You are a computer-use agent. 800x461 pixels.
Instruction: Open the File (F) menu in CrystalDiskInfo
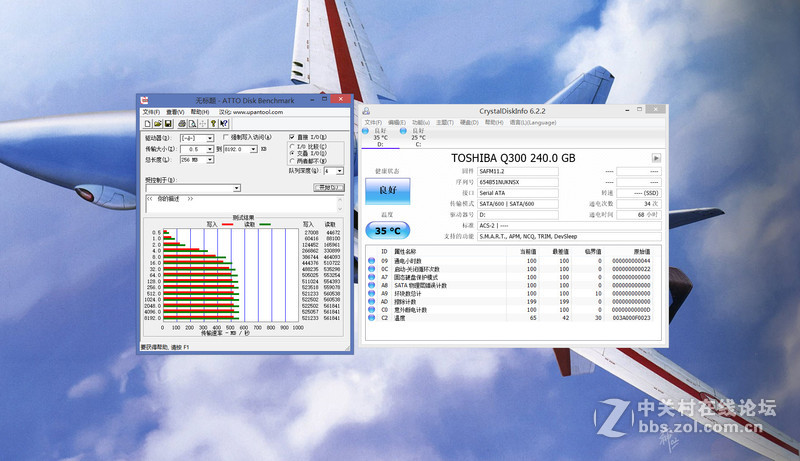coord(373,122)
